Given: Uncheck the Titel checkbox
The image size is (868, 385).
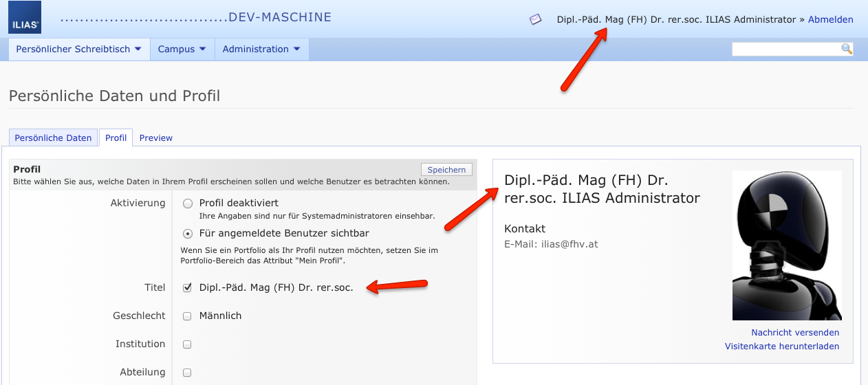Looking at the screenshot, I should 187,288.
